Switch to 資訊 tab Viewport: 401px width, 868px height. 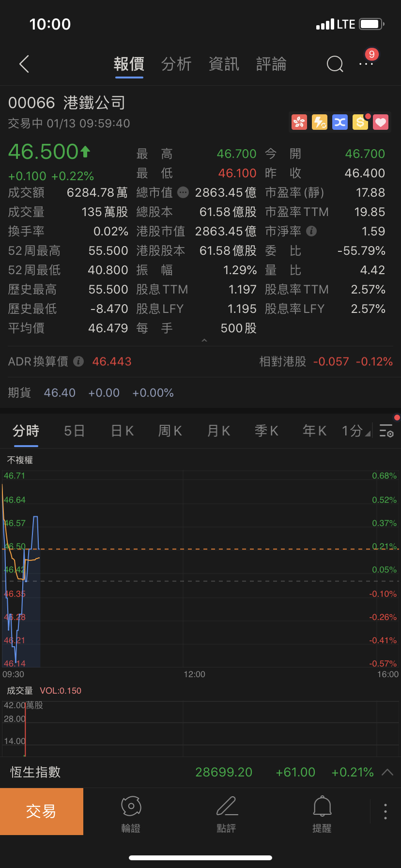pos(224,64)
